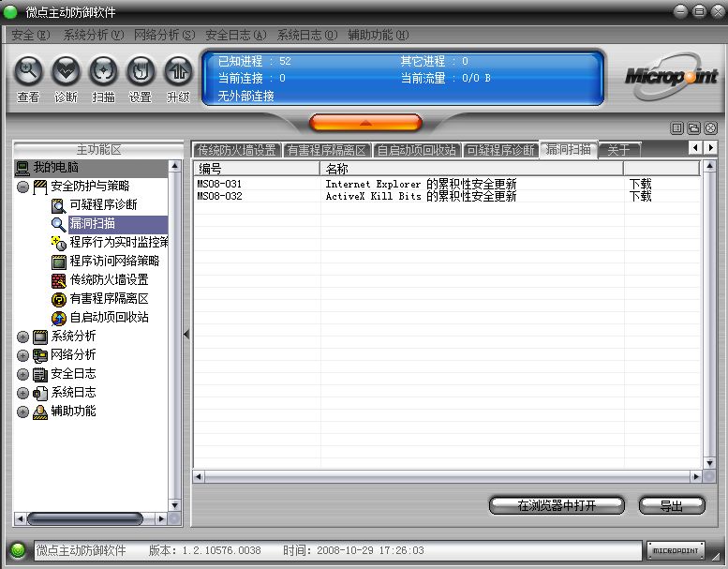Click the list's vertical scroll-down arrow

pos(709,463)
